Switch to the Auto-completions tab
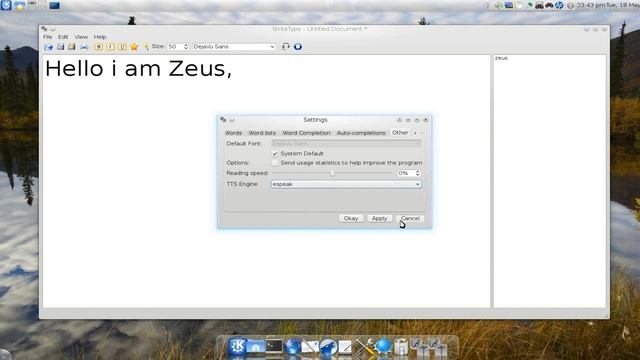Screen dimensions: 640x360 pyautogui.click(x=361, y=133)
